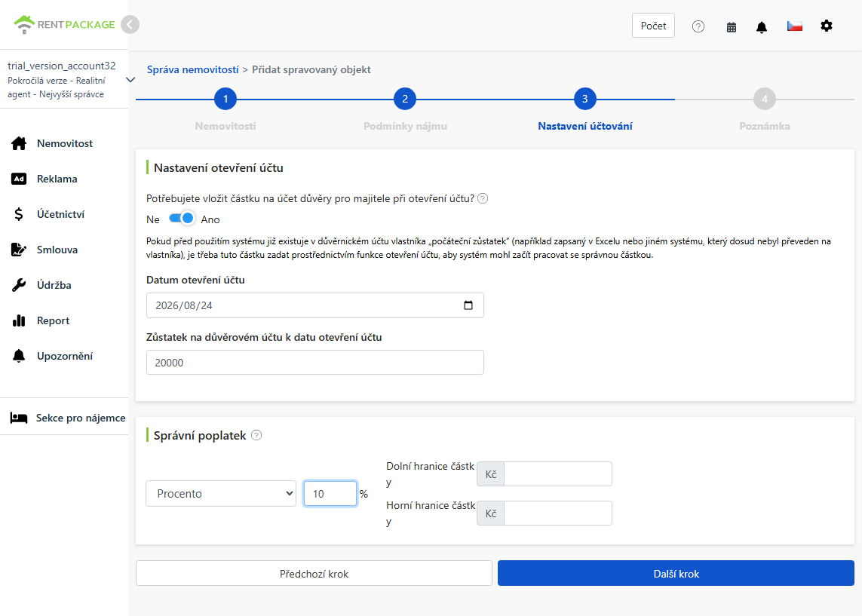This screenshot has width=862, height=616.
Task: Click the Report bar chart icon
Action: (x=19, y=320)
